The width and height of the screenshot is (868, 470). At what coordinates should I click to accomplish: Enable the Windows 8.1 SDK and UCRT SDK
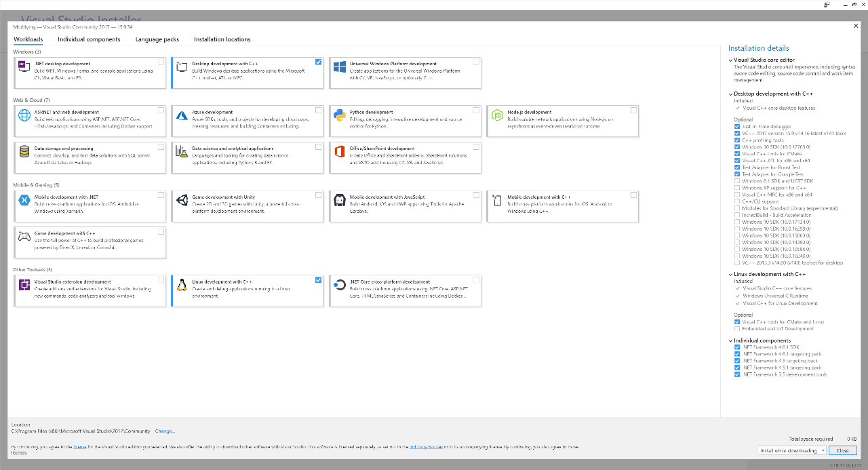pos(737,180)
